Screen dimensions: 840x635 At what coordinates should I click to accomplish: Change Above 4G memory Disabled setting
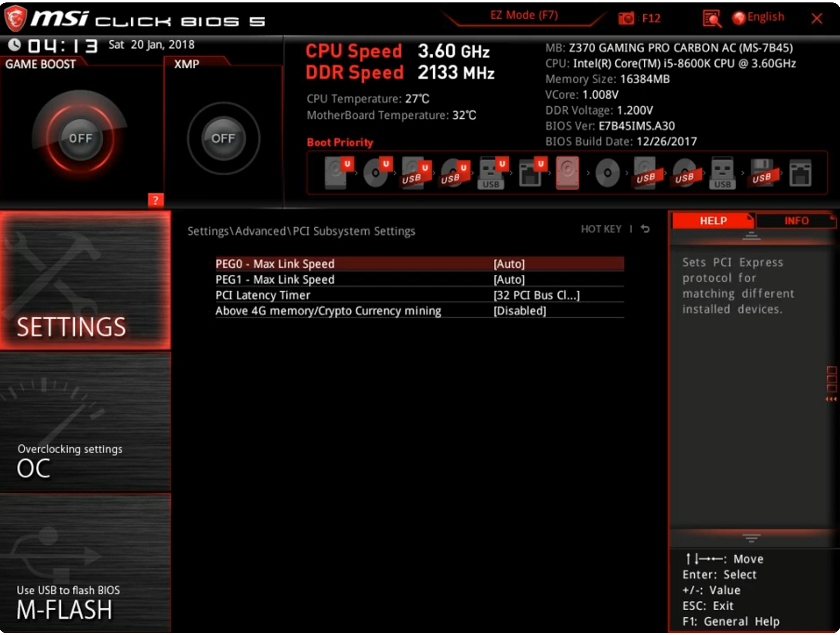click(x=519, y=311)
